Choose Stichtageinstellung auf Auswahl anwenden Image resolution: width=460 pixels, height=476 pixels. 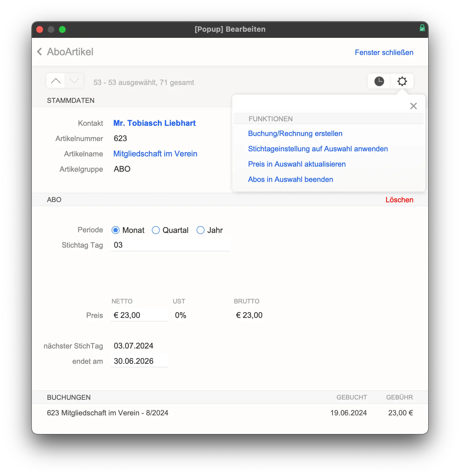(x=318, y=149)
